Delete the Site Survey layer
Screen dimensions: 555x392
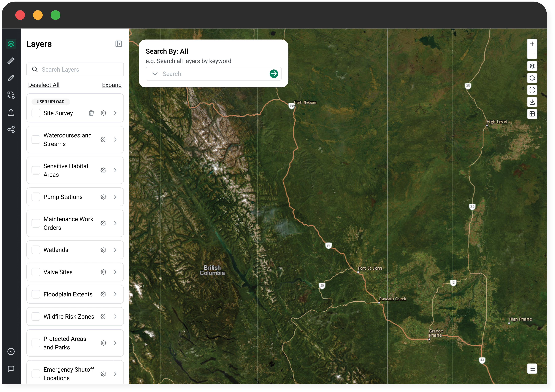click(x=91, y=113)
